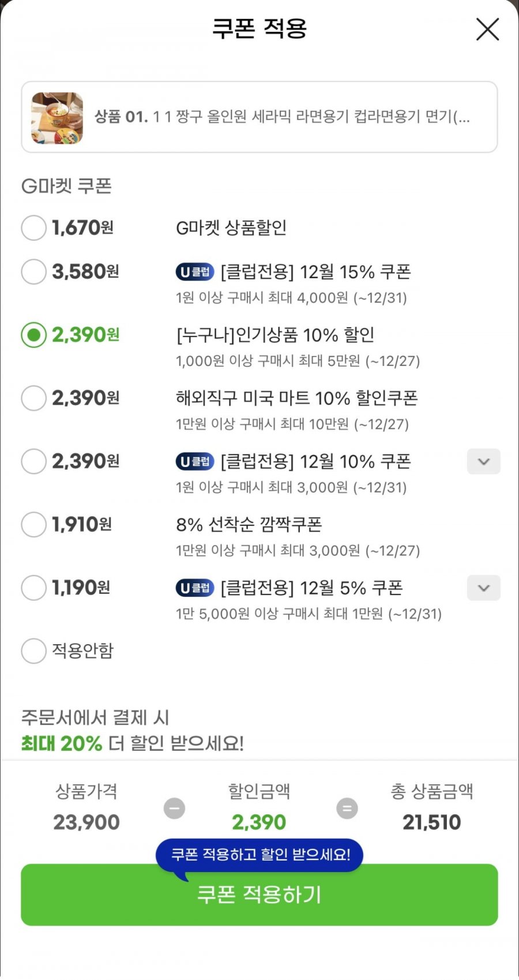Image resolution: width=519 pixels, height=980 pixels.
Task: Expand the 12월 10% club coupon chevron
Action: 484,462
